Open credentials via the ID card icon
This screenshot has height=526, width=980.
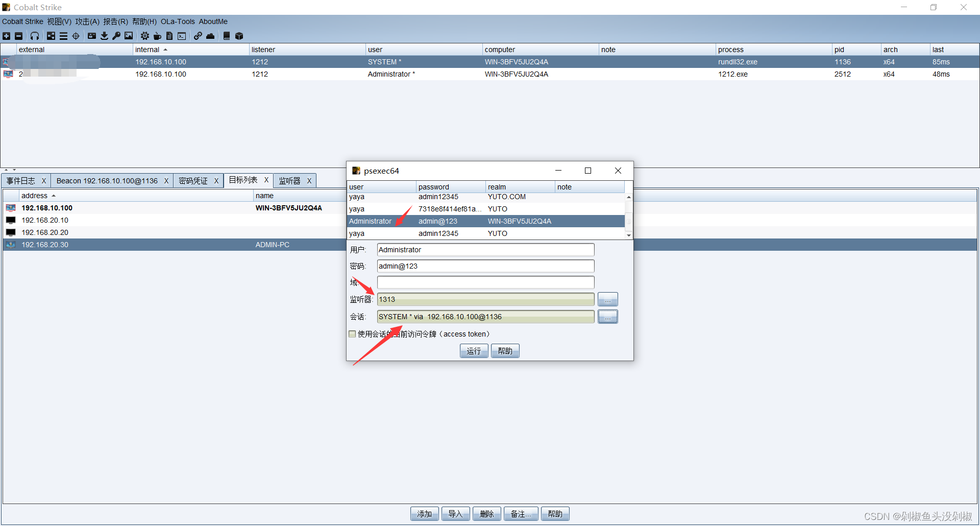pyautogui.click(x=92, y=36)
